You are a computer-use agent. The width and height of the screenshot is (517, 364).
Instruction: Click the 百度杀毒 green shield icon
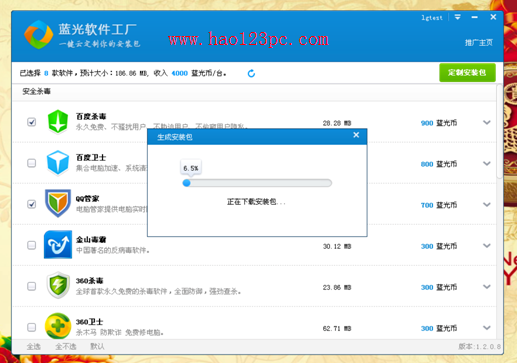pyautogui.click(x=58, y=122)
